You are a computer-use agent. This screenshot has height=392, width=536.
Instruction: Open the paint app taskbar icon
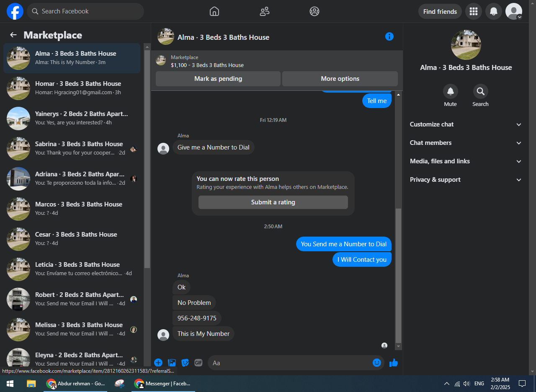[x=120, y=383]
